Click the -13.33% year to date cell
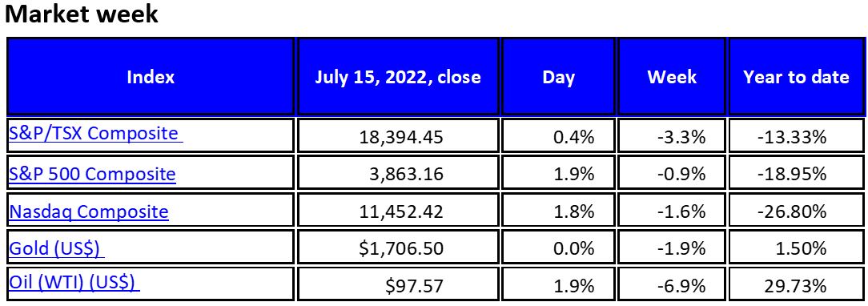This screenshot has width=868, height=306. 796,135
